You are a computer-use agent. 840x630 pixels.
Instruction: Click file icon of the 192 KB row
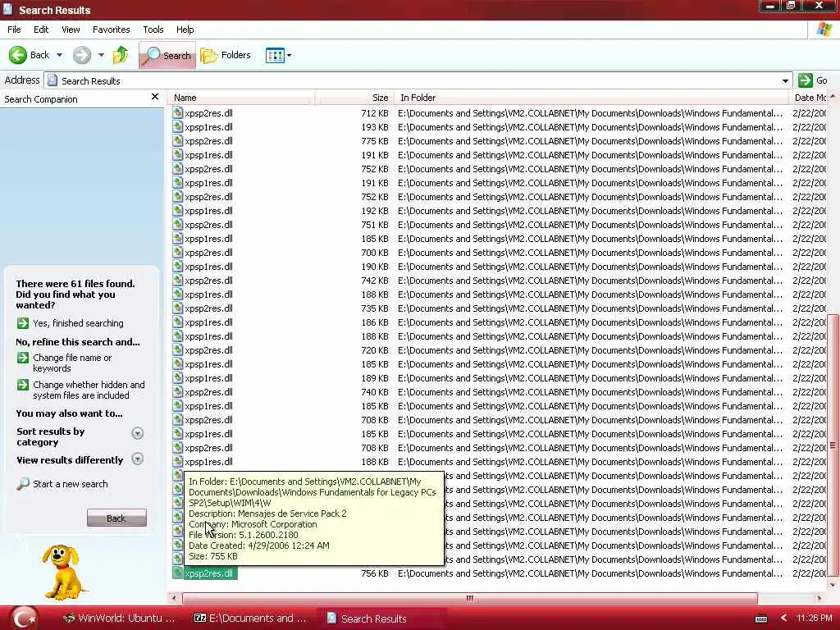click(178, 210)
